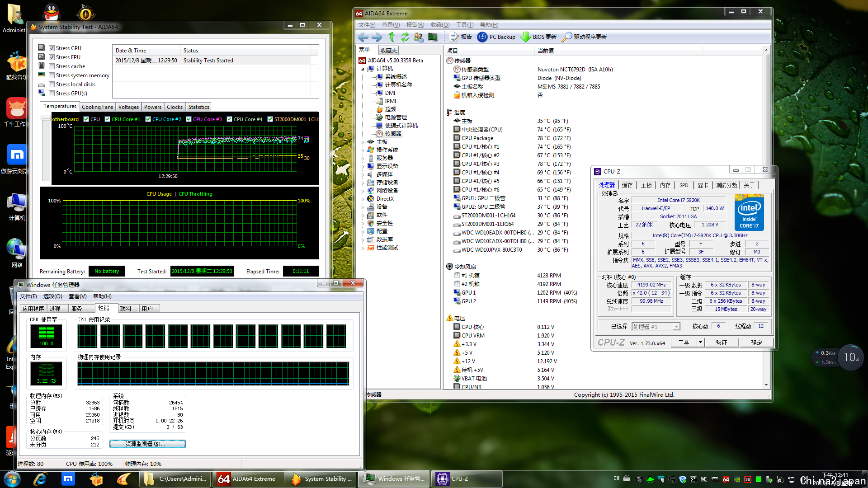868x488 pixels.
Task: Enable Stress system memory checkbox
Action: pyautogui.click(x=52, y=75)
